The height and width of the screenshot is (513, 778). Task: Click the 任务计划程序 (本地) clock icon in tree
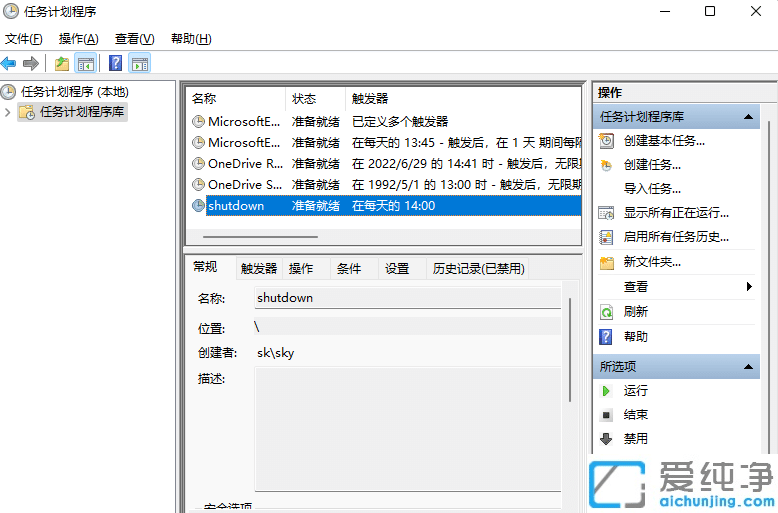(8, 91)
